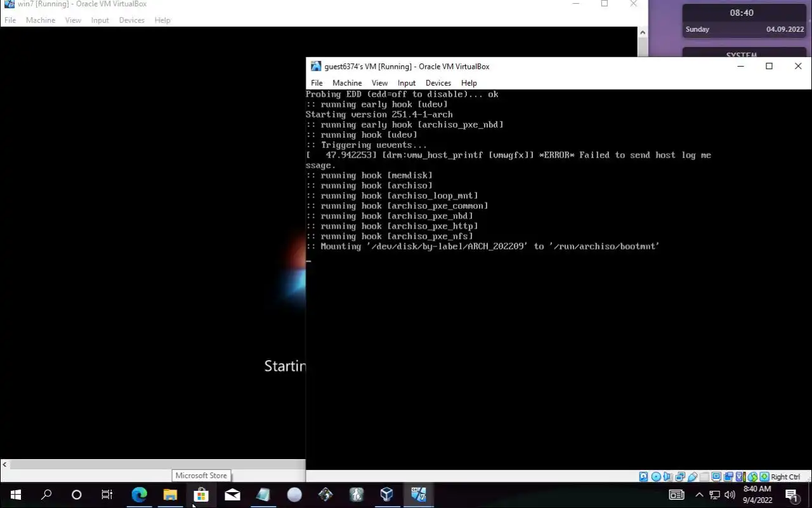Switch to win7 VM taskbar icon

point(418,495)
